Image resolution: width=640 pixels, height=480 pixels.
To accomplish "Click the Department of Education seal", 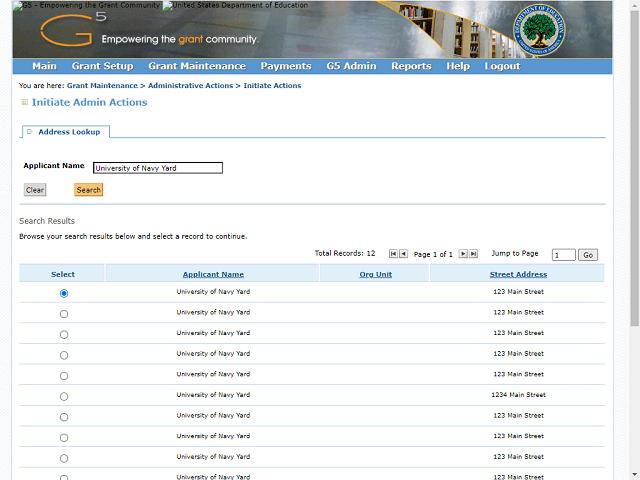I will point(539,30).
